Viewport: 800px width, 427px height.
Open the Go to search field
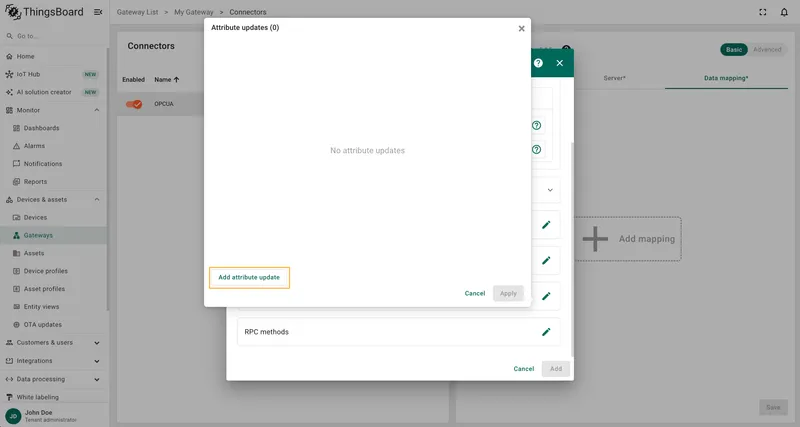tap(54, 36)
